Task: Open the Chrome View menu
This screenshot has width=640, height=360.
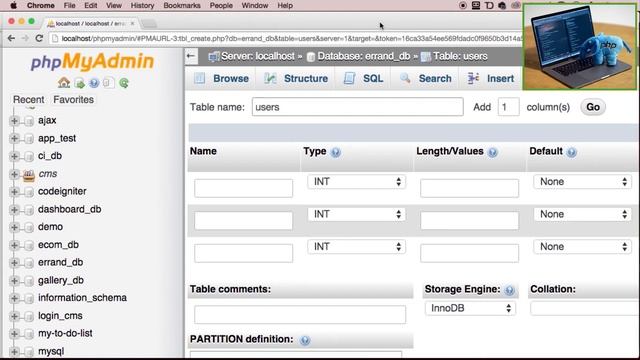Action: click(113, 6)
